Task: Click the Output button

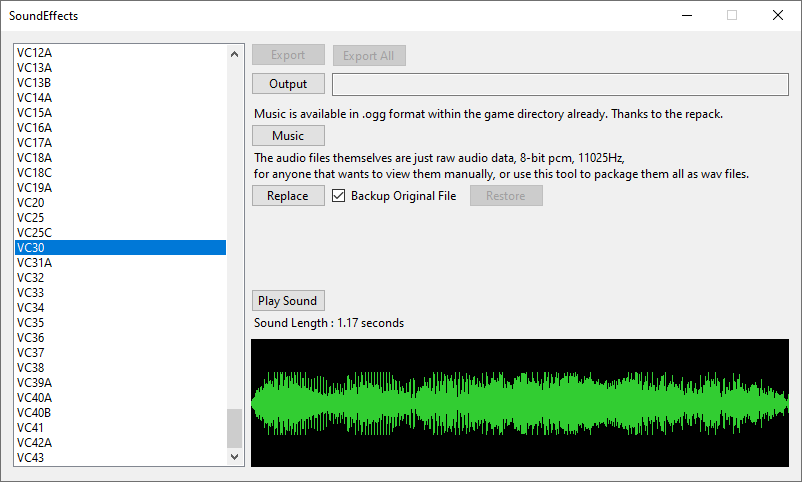Action: point(288,84)
